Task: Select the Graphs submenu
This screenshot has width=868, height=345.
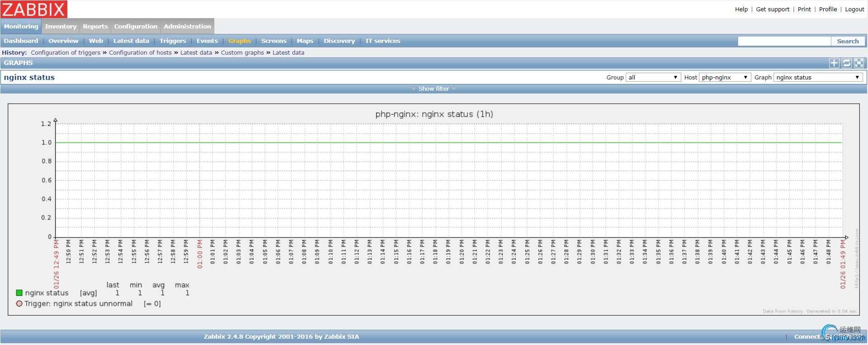Action: point(240,41)
